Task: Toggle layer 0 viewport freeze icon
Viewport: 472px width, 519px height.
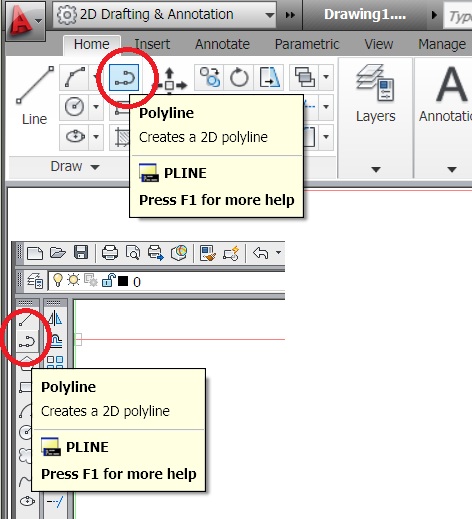Action: pos(90,280)
